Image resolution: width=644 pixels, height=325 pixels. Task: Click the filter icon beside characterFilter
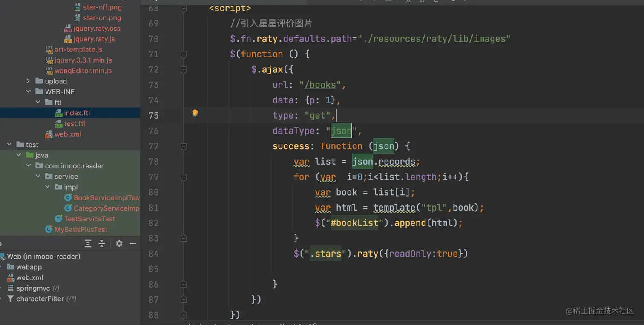coord(11,299)
